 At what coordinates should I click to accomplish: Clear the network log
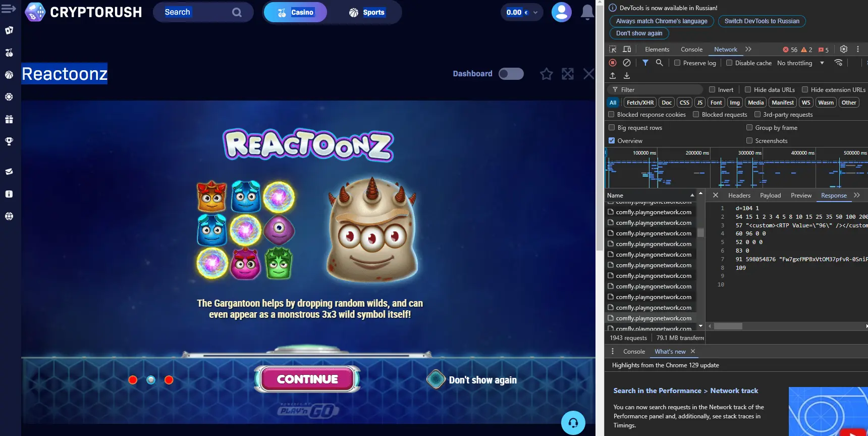(x=627, y=63)
